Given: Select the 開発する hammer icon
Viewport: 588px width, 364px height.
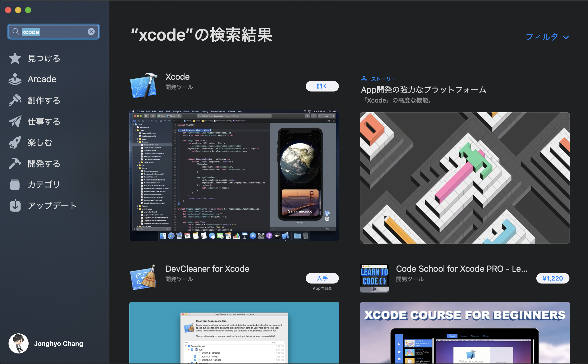Looking at the screenshot, I should coord(15,163).
